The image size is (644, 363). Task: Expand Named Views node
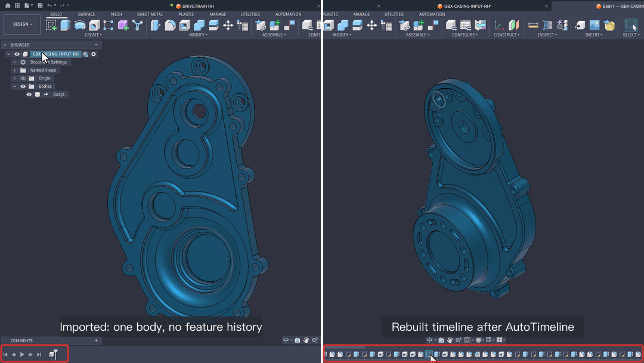pyautogui.click(x=15, y=70)
